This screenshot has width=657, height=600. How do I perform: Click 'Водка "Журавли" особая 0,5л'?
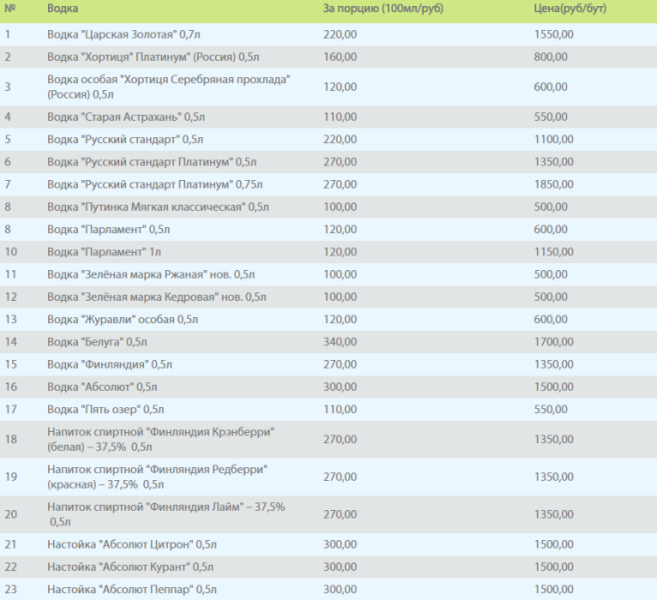122,320
